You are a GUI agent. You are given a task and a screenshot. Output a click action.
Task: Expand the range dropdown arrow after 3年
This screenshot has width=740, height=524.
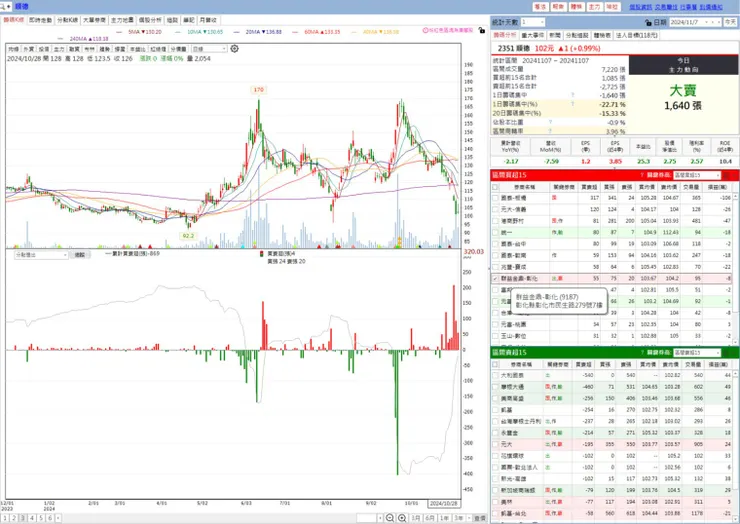(467, 518)
